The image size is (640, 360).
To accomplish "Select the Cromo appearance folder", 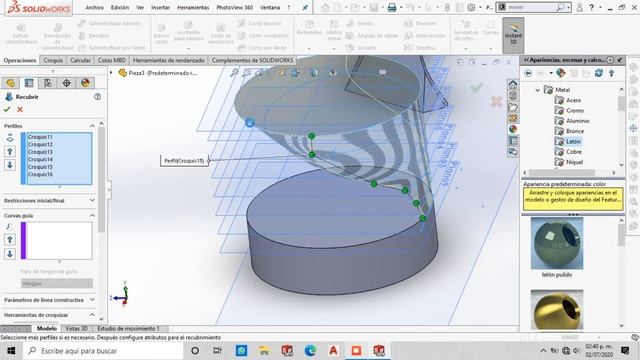I will 574,110.
